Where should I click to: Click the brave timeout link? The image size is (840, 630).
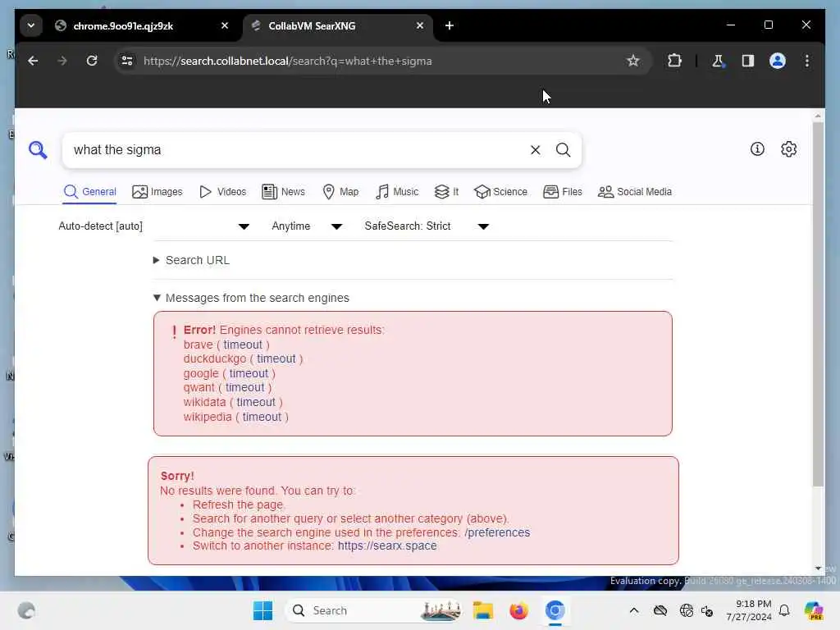point(243,345)
